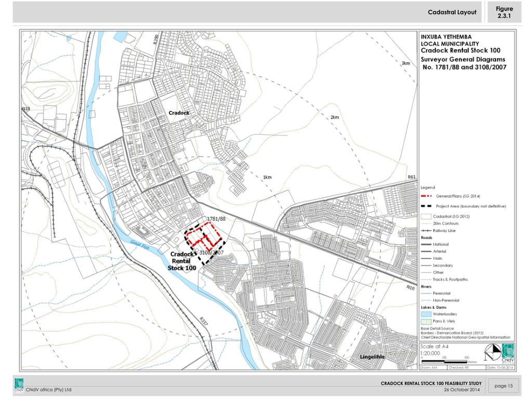Screen dimensions: 532x399
Task: Click "Lakes & Dams" legend subheading
Action: pyautogui.click(x=434, y=308)
